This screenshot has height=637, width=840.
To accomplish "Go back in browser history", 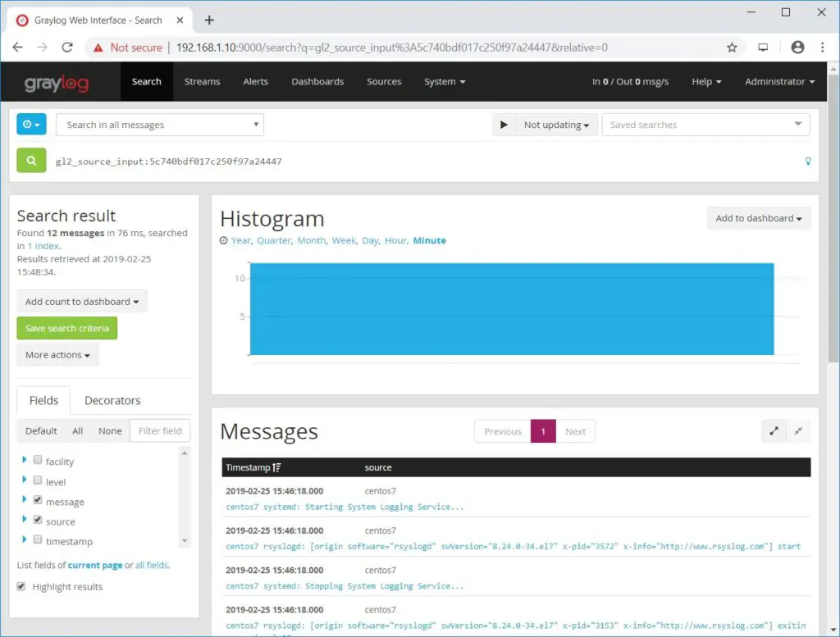I will [18, 47].
